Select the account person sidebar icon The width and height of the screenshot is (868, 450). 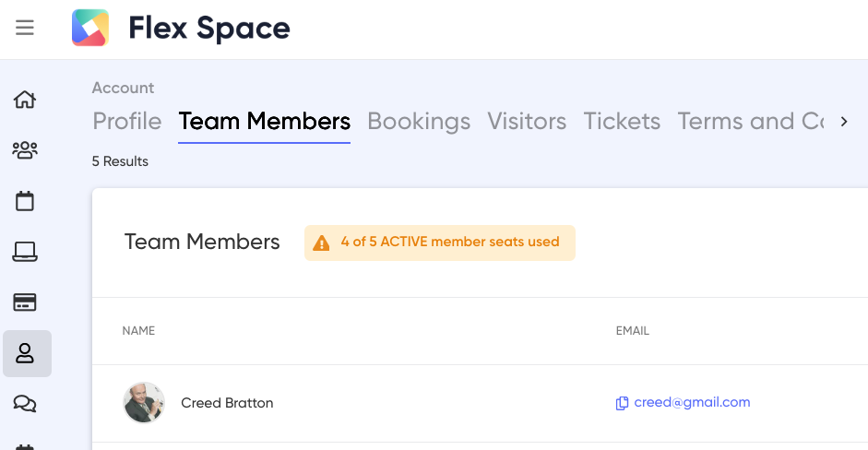[x=25, y=353]
